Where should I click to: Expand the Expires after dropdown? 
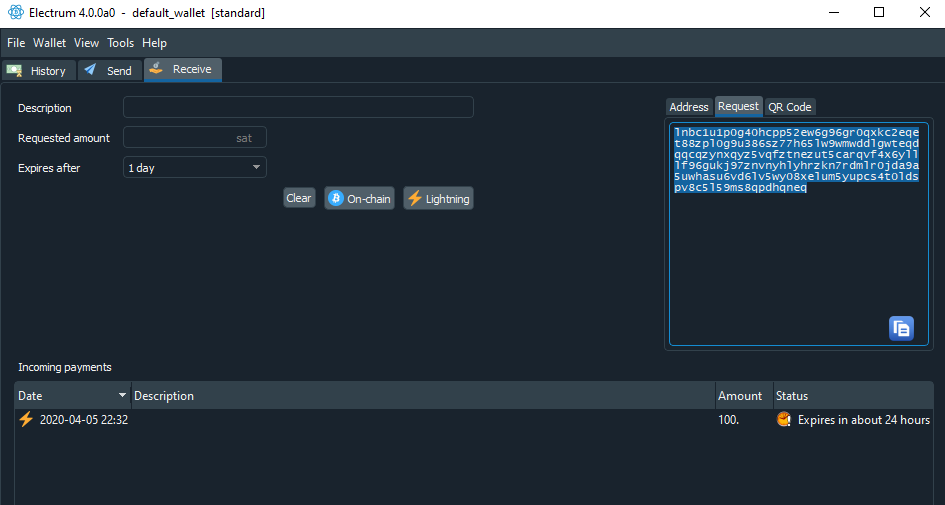tap(195, 168)
